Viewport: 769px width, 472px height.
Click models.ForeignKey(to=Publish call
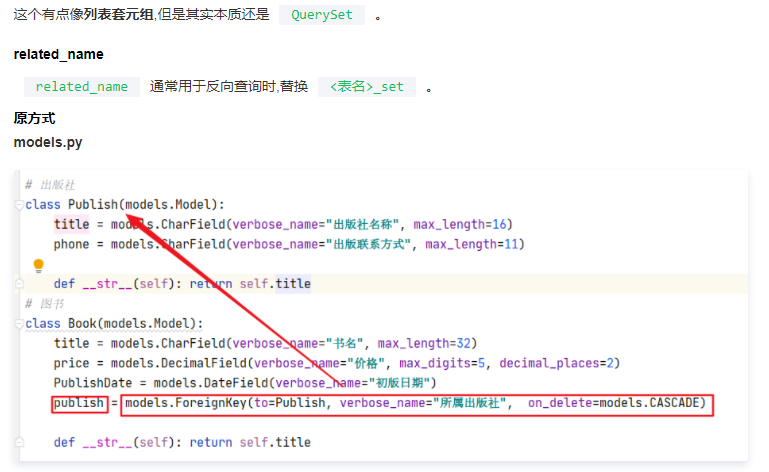coord(225,403)
